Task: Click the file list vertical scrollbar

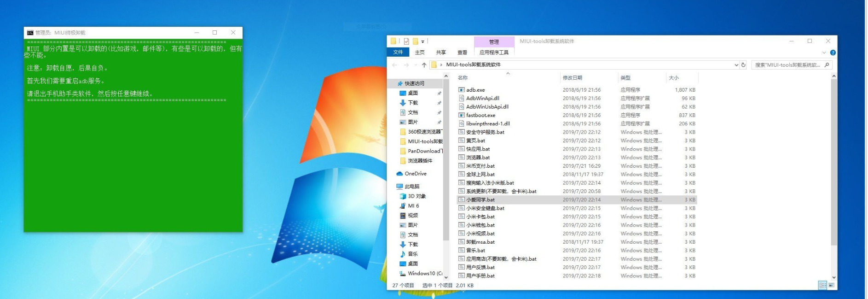Action: (834, 162)
